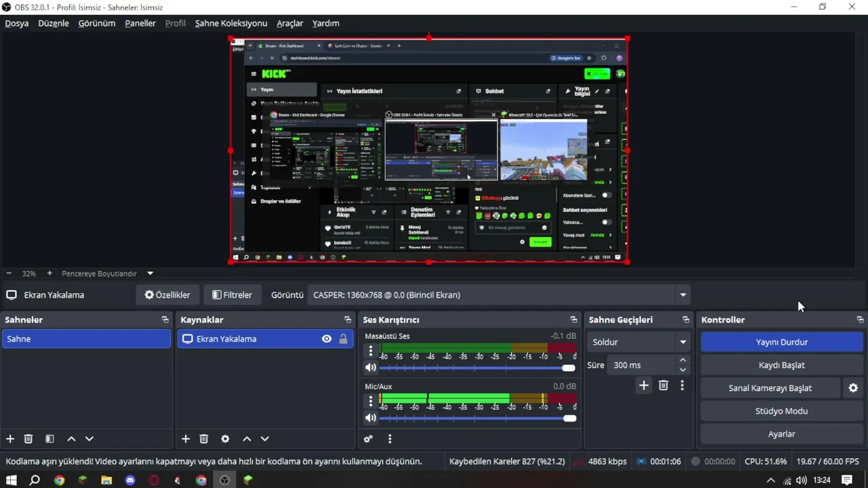Open Filtreler for the source
Image resolution: width=868 pixels, height=488 pixels.
click(232, 295)
